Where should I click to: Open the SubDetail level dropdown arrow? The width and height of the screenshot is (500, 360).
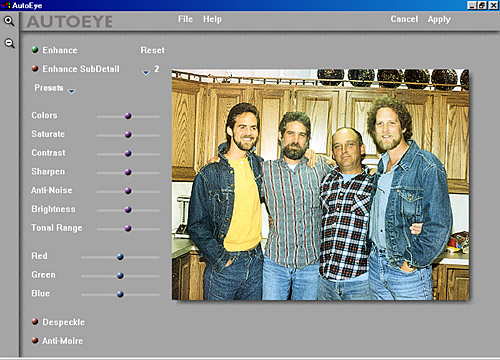point(146,72)
